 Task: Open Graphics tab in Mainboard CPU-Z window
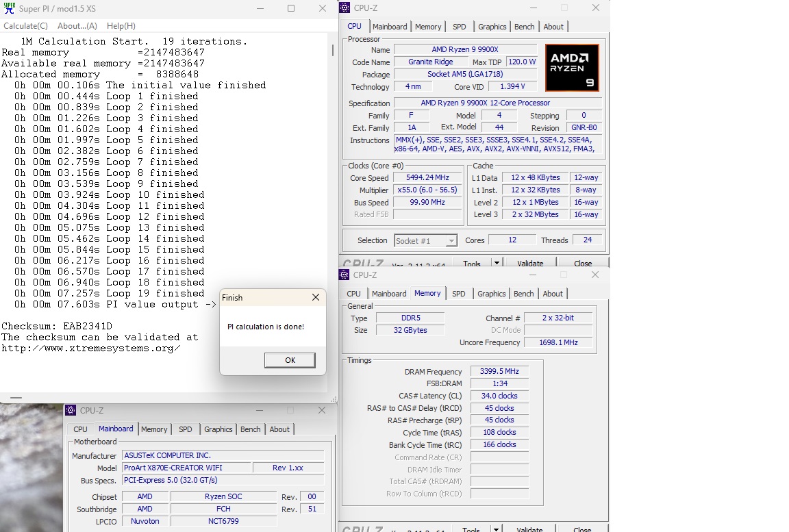pos(218,429)
